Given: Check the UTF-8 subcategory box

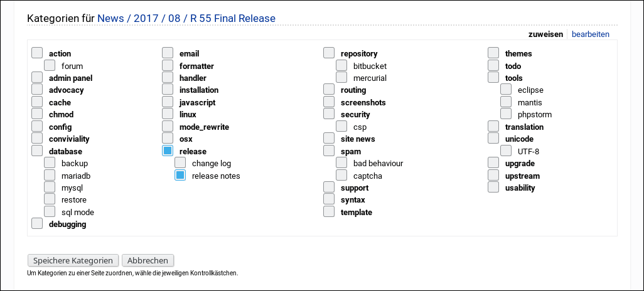Looking at the screenshot, I should click(x=506, y=151).
